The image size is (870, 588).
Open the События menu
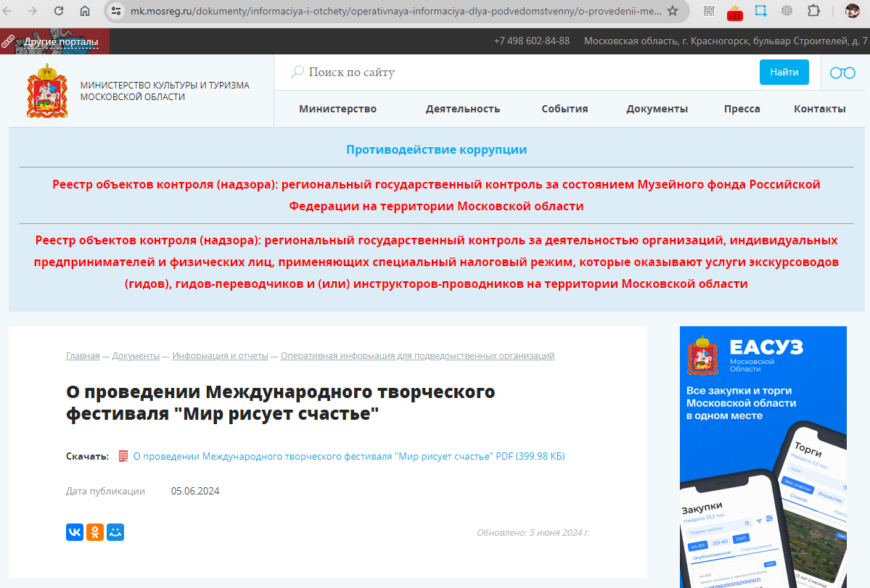(x=565, y=109)
